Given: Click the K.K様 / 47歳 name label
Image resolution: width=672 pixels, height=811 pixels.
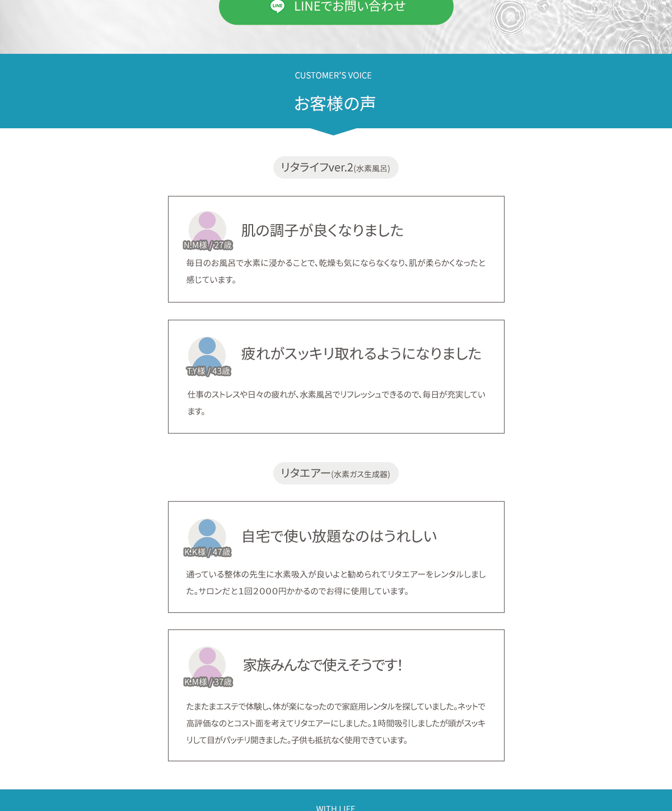Looking at the screenshot, I should [207, 552].
